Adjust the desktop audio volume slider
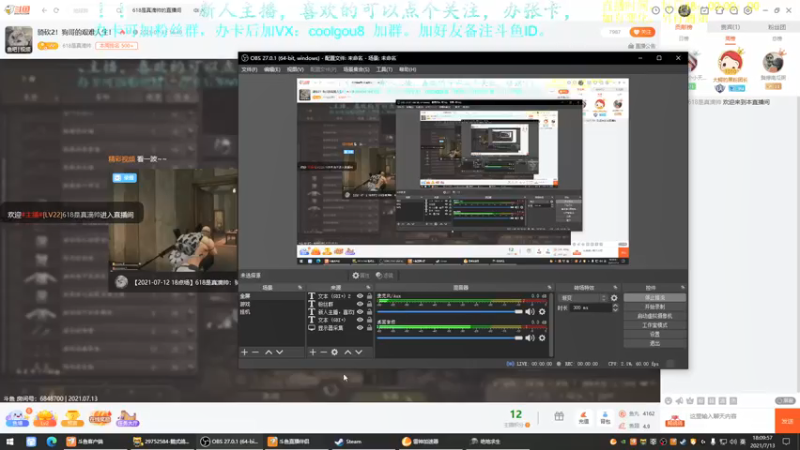The height and width of the screenshot is (450, 800). 450,338
